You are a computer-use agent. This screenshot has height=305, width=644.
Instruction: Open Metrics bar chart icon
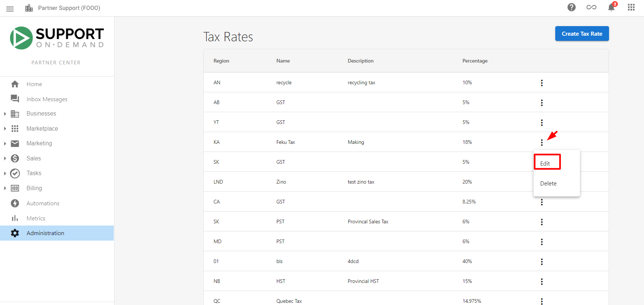click(x=15, y=218)
